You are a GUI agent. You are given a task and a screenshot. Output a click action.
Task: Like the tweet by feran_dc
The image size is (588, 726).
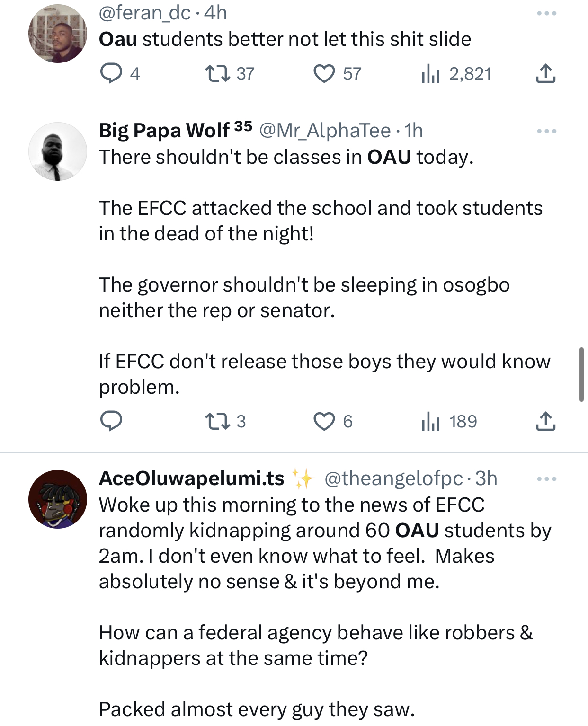tap(324, 74)
